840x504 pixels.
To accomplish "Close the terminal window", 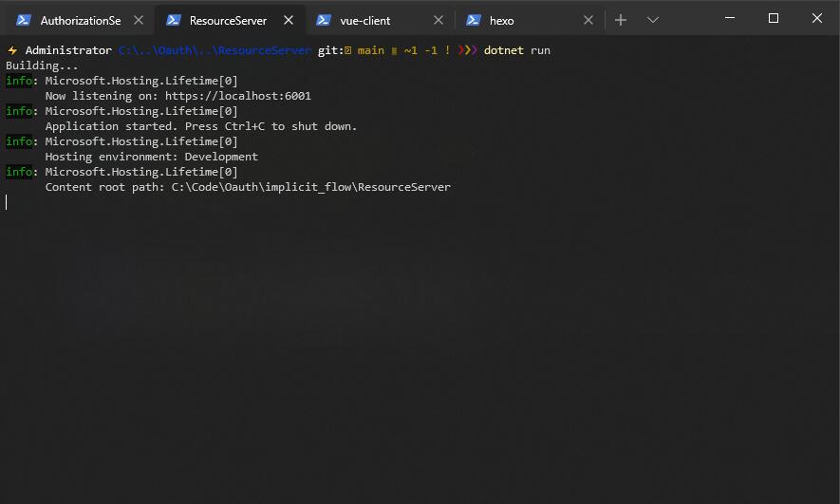I will [817, 18].
